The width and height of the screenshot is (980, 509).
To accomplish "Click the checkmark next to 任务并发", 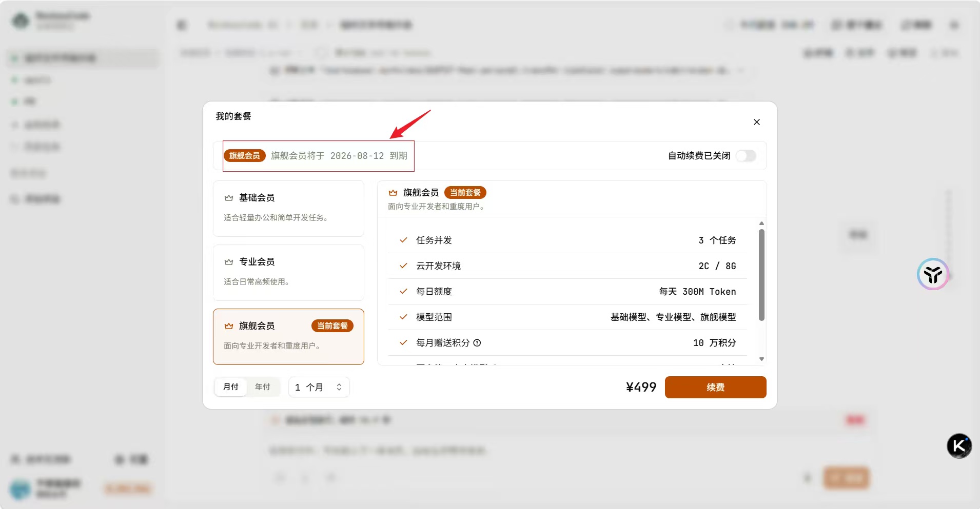I will [x=403, y=240].
